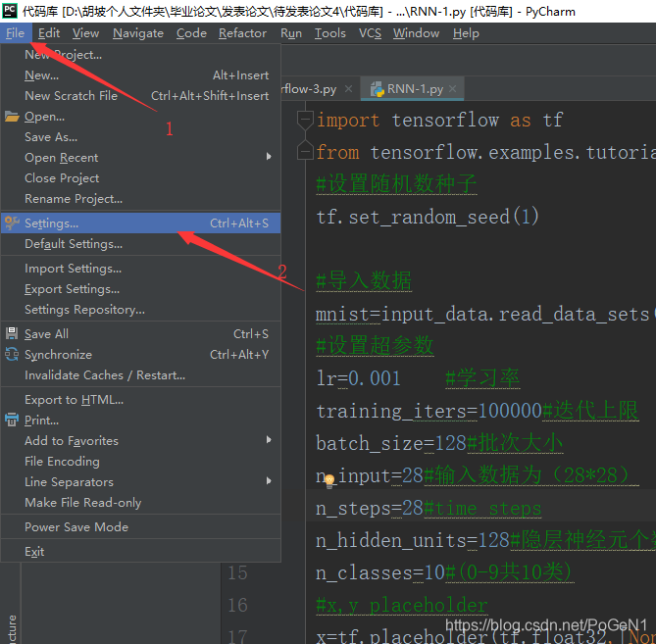Select Open Recent menu item
The height and width of the screenshot is (644, 656).
click(x=140, y=157)
